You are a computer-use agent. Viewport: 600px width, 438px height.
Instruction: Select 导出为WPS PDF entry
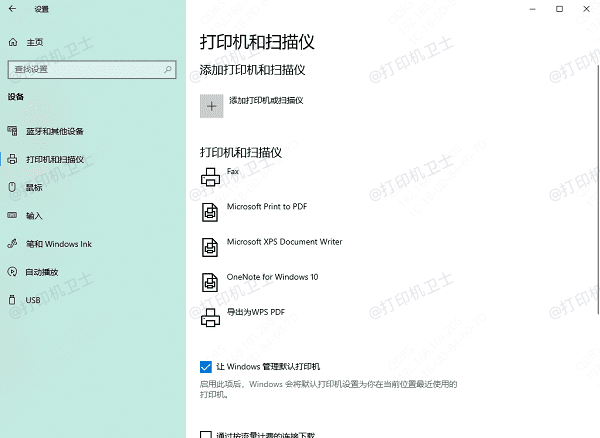coord(256,312)
